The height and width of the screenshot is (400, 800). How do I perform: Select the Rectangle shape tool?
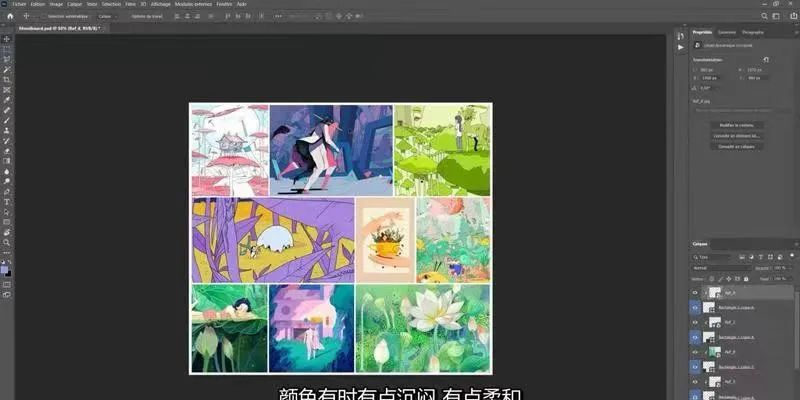pos(7,222)
